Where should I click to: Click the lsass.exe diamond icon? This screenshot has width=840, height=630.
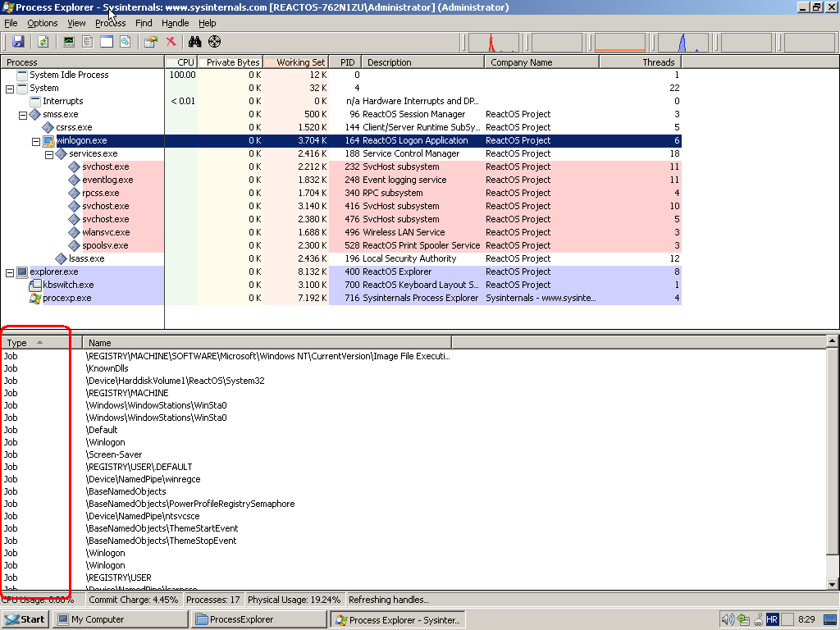pyautogui.click(x=62, y=258)
